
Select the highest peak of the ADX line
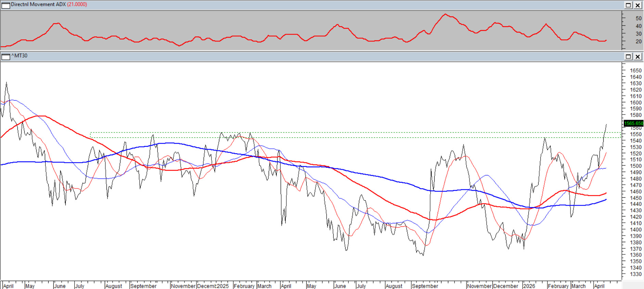445,14
